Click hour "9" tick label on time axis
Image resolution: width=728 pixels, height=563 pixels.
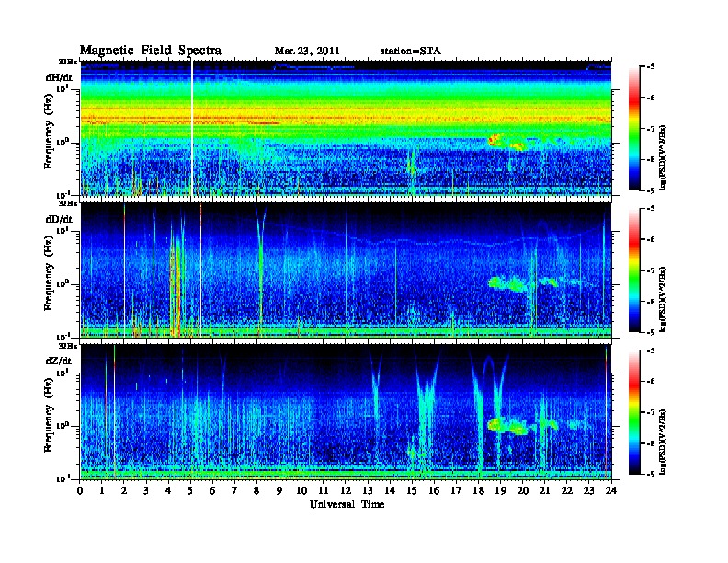279,490
